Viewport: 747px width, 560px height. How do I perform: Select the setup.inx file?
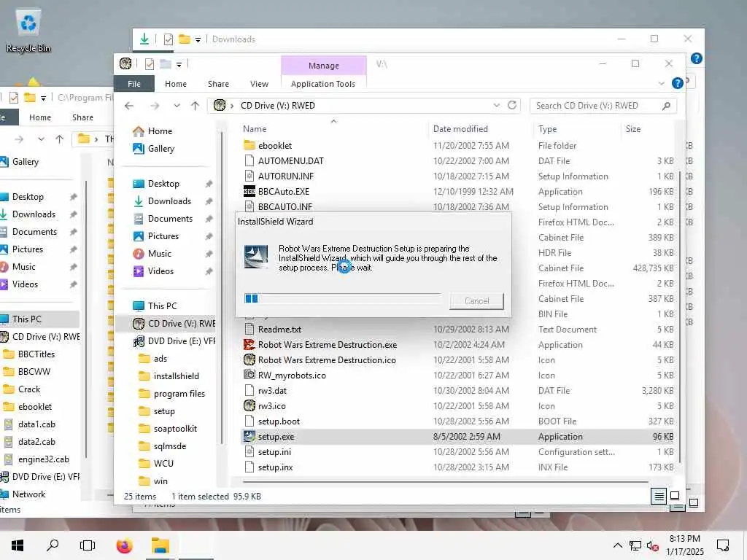[x=275, y=467]
